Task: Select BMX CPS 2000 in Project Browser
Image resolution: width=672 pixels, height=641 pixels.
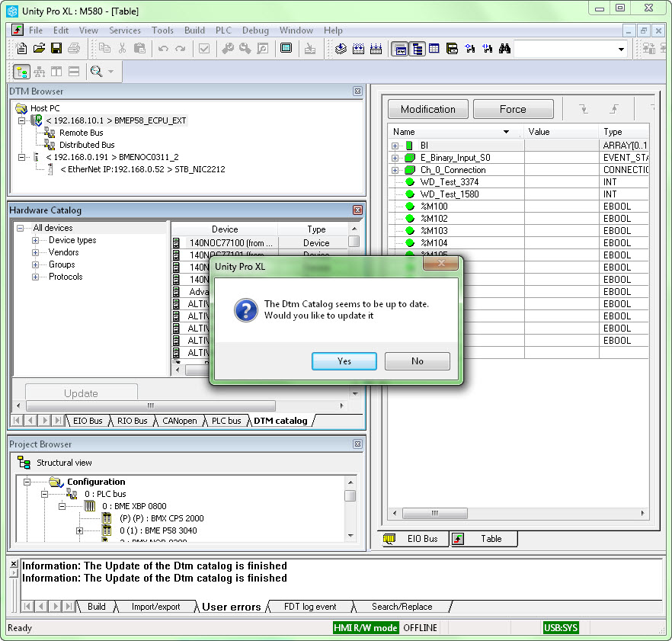Action: 162,518
